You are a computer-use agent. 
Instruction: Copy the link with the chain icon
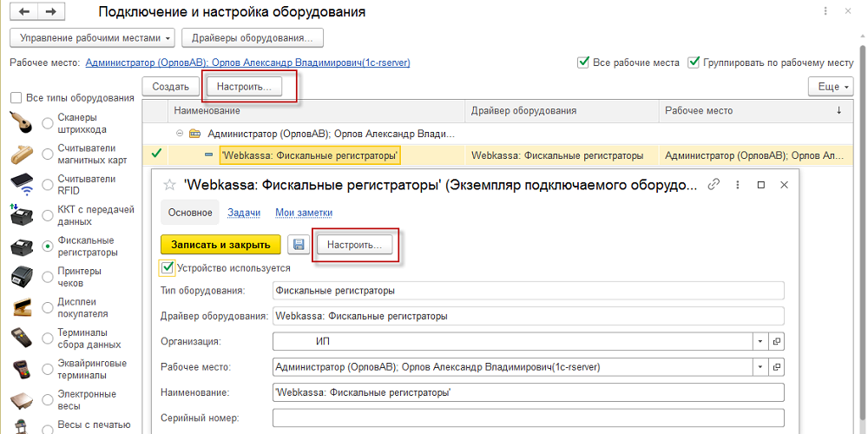coord(714,184)
